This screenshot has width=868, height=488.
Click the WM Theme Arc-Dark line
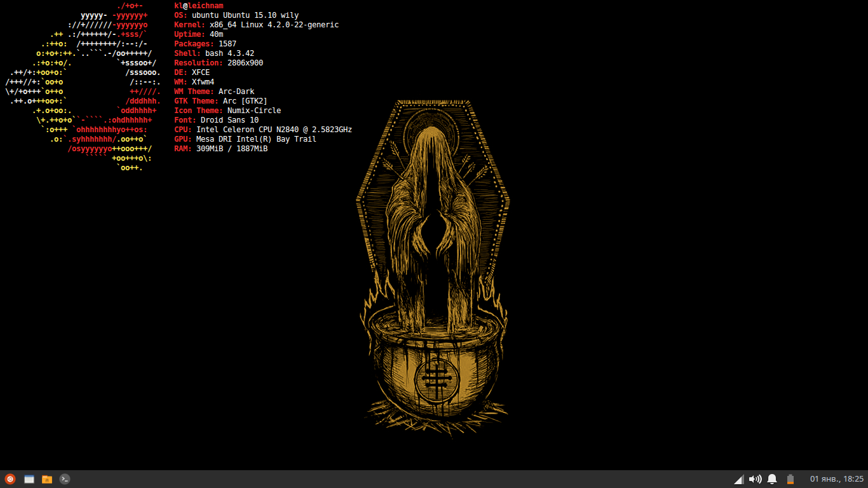214,91
